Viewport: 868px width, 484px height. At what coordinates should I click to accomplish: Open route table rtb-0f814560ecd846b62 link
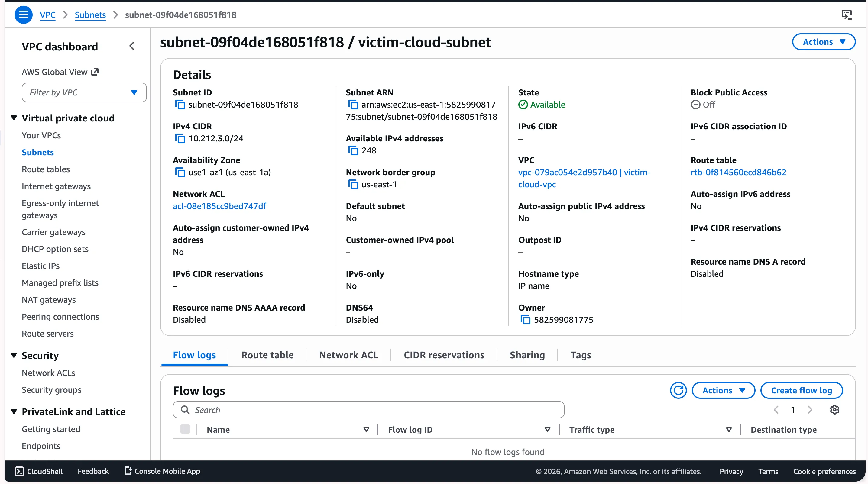(738, 173)
